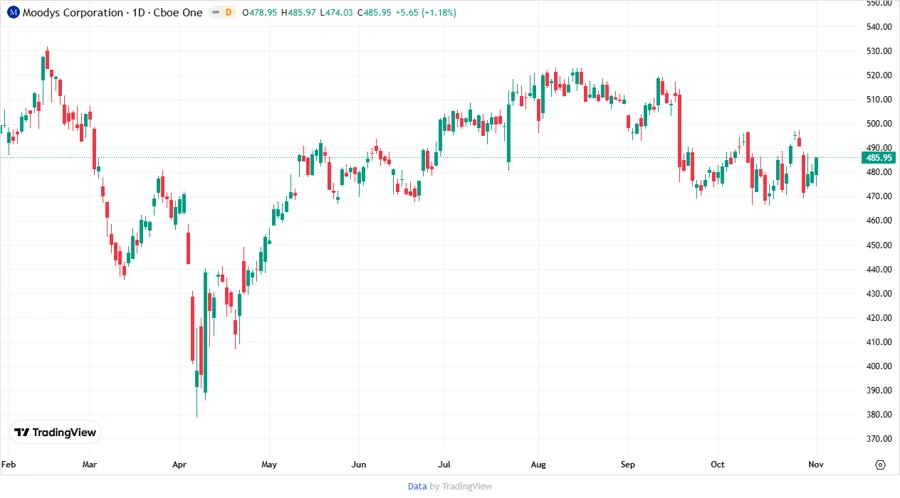Click the orange D data-delay badge
The height and width of the screenshot is (498, 900).
pos(228,12)
